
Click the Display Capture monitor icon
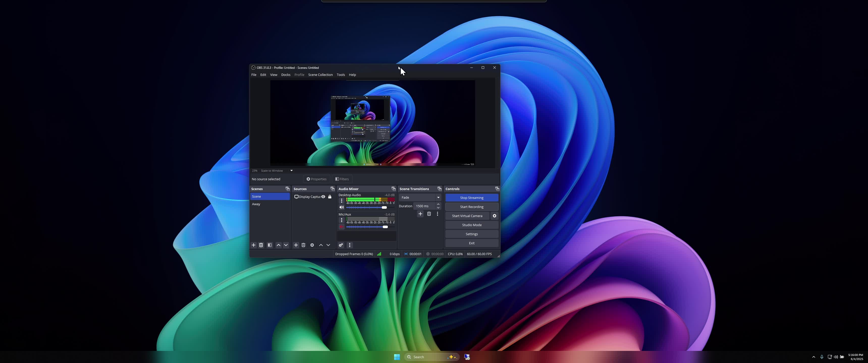tap(296, 197)
